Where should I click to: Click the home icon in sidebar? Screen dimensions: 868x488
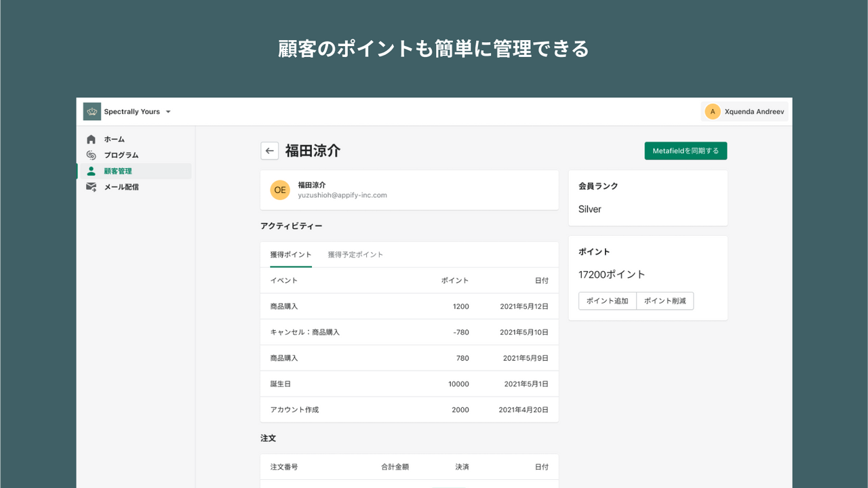pos(92,139)
